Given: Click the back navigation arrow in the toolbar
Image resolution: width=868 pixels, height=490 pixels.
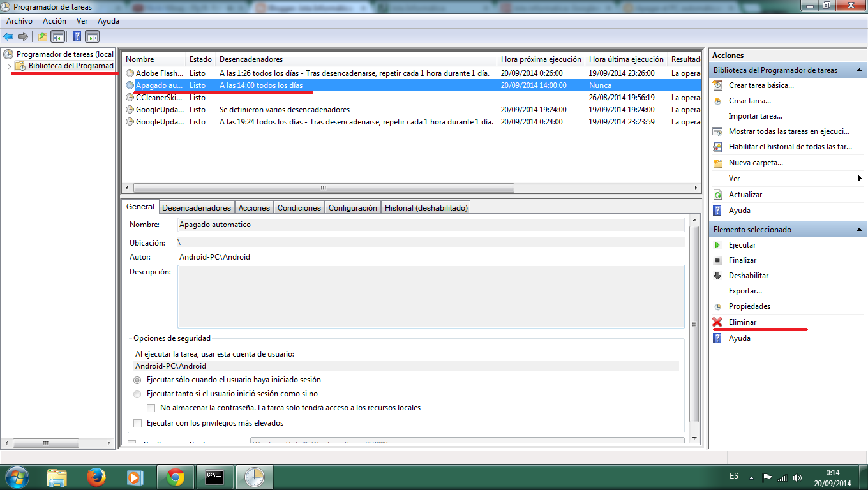Looking at the screenshot, I should (9, 36).
